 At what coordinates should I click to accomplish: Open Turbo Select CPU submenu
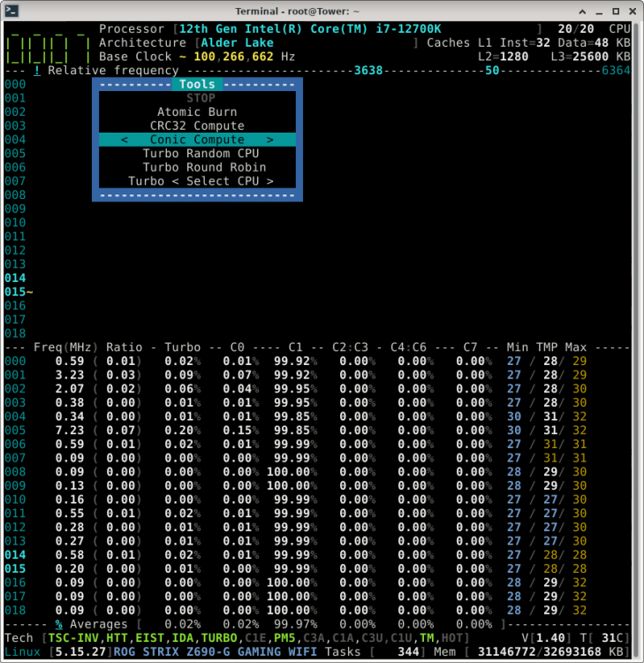coord(201,181)
